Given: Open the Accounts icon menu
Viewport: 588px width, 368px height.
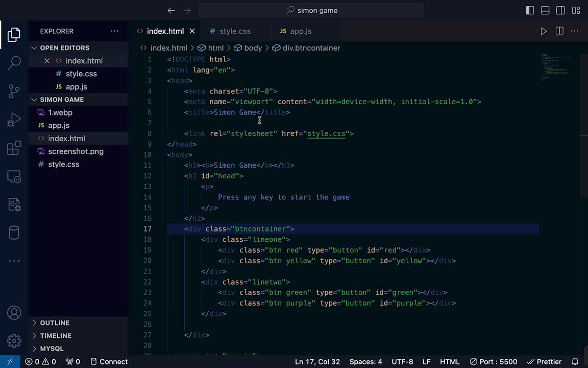Looking at the screenshot, I should point(14,313).
